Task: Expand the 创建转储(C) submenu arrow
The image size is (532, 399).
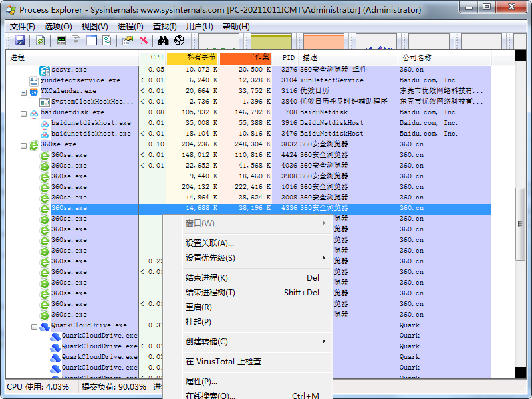Action: coord(324,342)
